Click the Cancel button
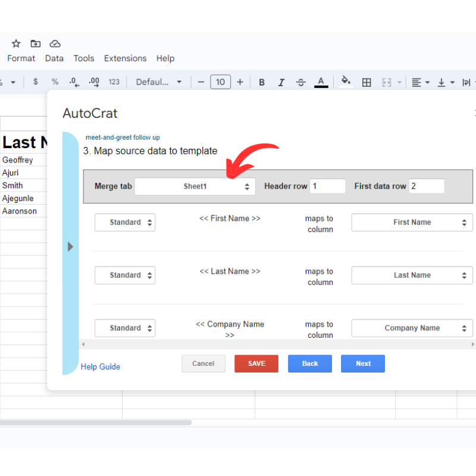Screen dimensions: 476x476 tap(203, 364)
